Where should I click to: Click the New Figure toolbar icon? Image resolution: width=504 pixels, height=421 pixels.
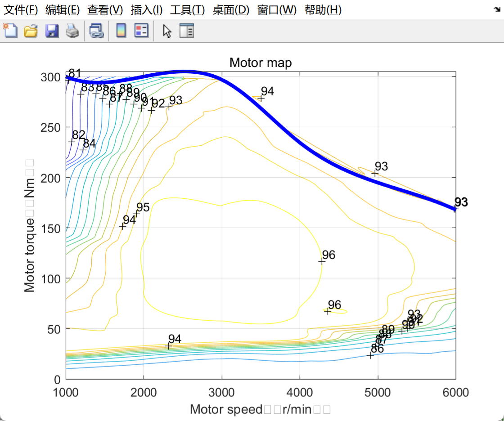click(10, 31)
